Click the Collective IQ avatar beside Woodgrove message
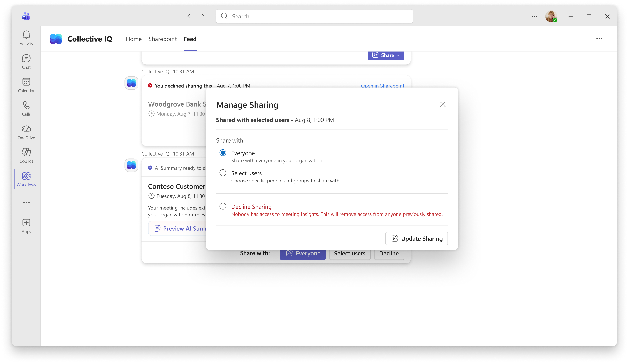This screenshot has width=629, height=364. click(131, 83)
